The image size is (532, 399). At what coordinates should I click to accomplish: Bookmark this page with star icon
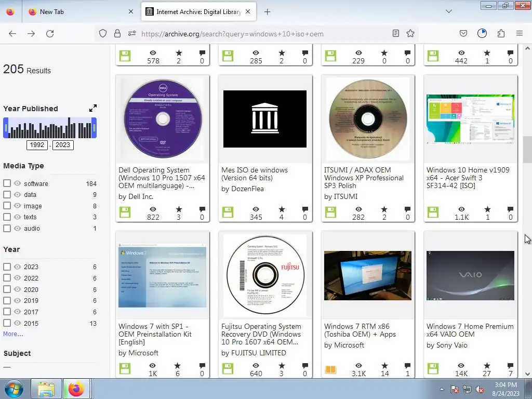click(410, 33)
